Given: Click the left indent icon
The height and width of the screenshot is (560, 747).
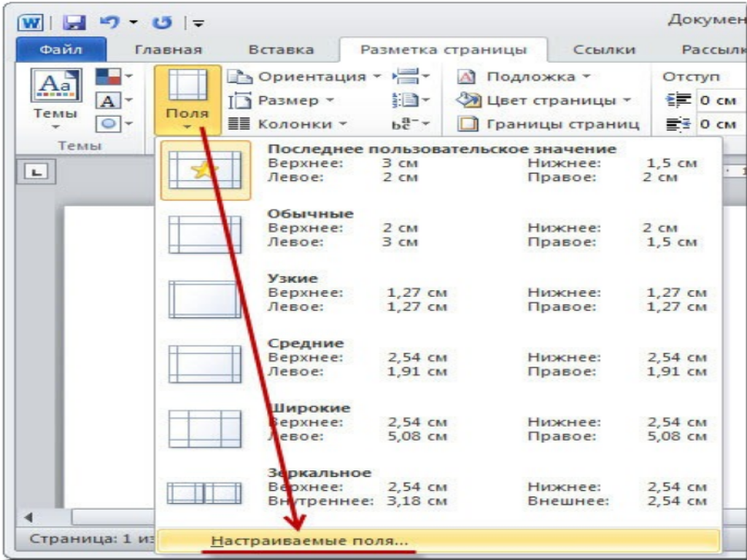Looking at the screenshot, I should 678,101.
